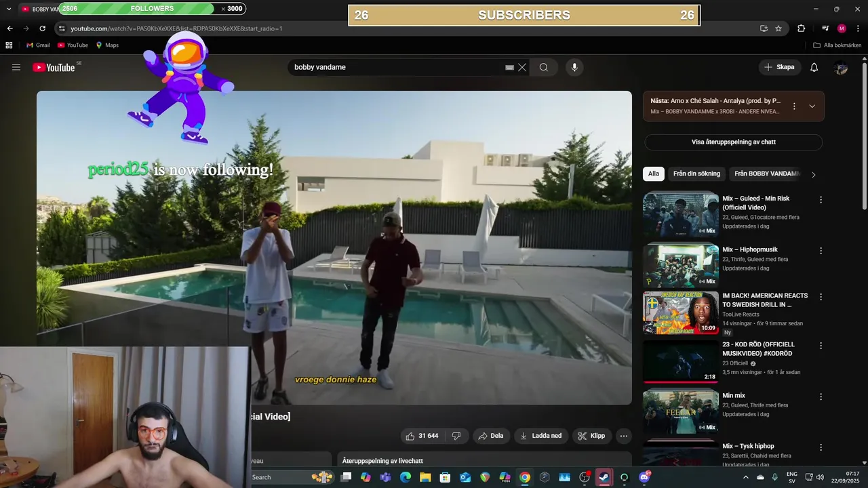
Task: Select the Alla filter chip
Action: tap(654, 174)
